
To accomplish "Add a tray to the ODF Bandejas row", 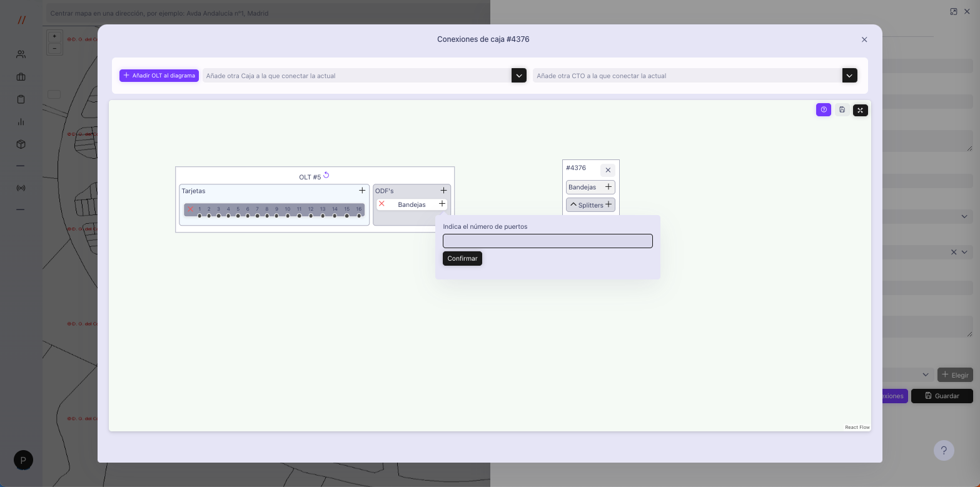I will [x=442, y=204].
